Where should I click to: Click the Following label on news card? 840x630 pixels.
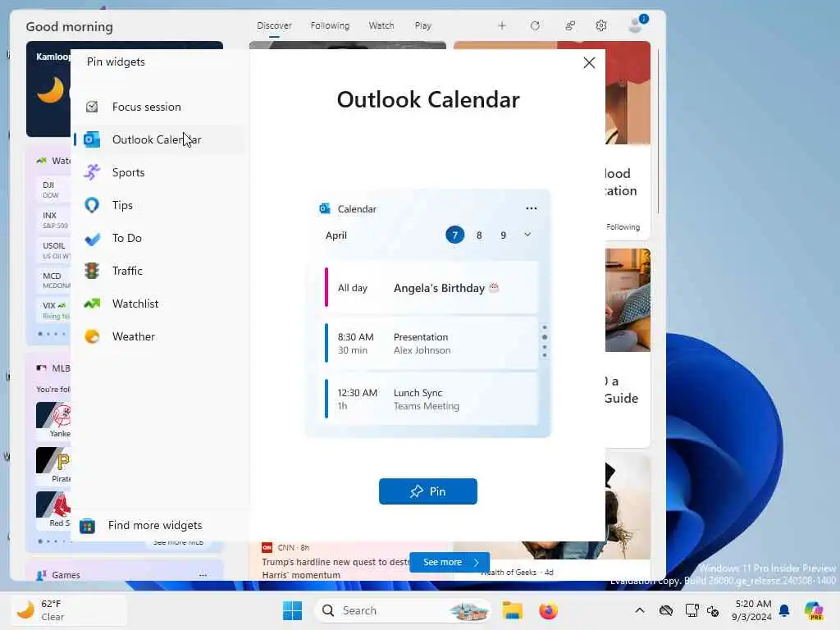(623, 227)
